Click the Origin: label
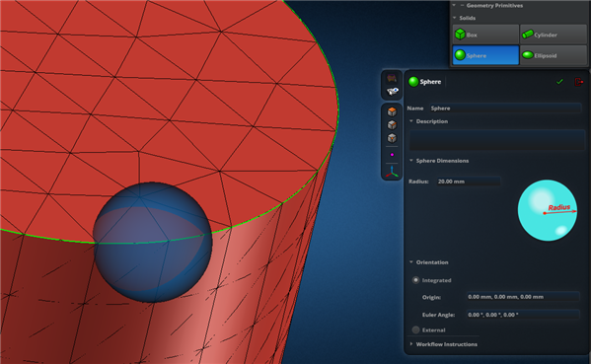The height and width of the screenshot is (364, 591). pos(431,297)
